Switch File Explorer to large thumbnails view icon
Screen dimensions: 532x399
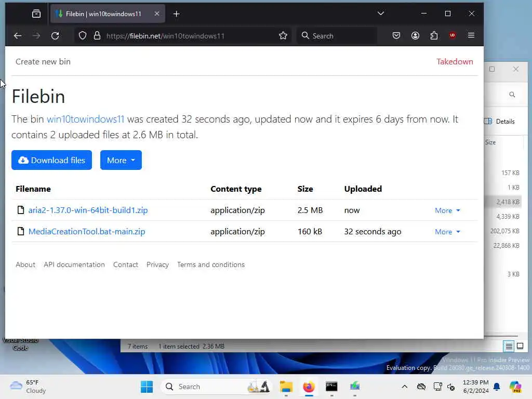tap(520, 347)
